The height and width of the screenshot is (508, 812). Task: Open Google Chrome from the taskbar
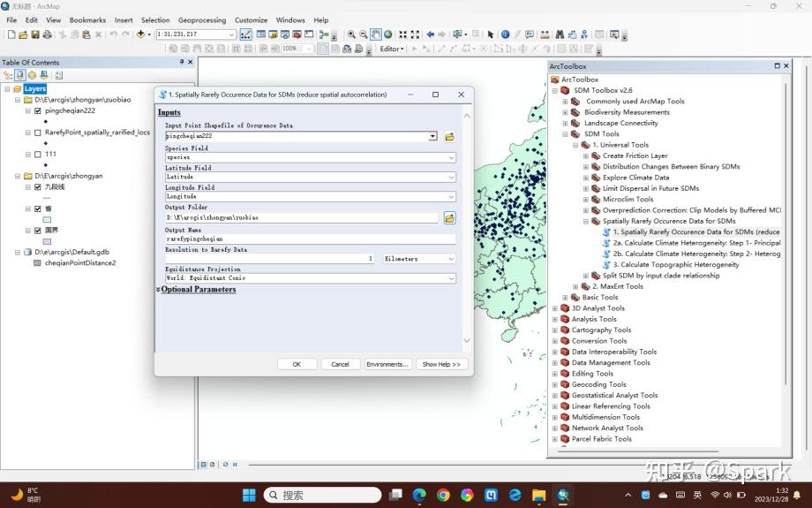click(443, 495)
